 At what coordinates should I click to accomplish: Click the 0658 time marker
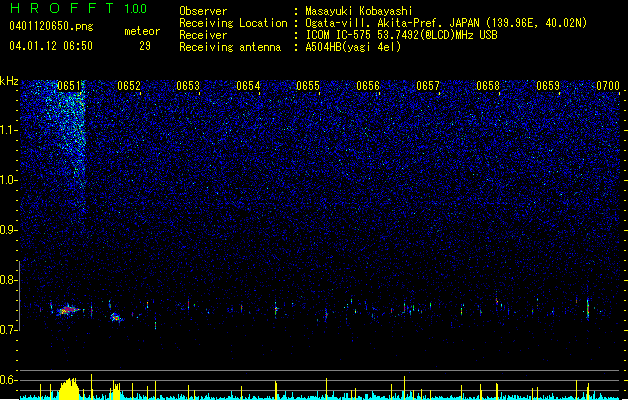(488, 86)
